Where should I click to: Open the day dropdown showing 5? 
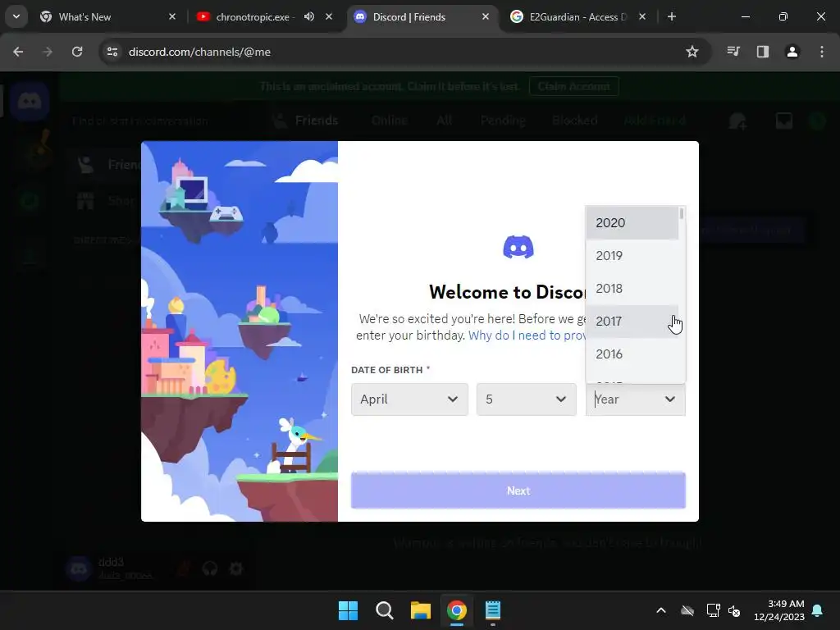(x=526, y=399)
